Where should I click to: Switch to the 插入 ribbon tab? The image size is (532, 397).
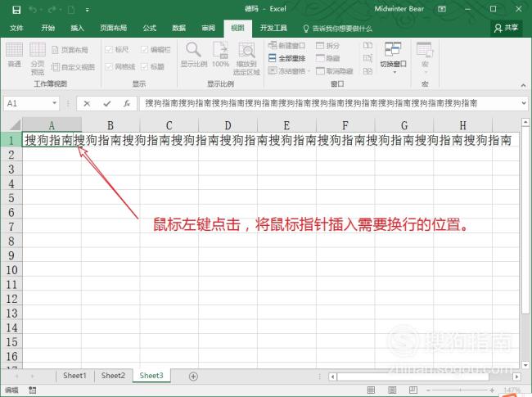coord(77,28)
